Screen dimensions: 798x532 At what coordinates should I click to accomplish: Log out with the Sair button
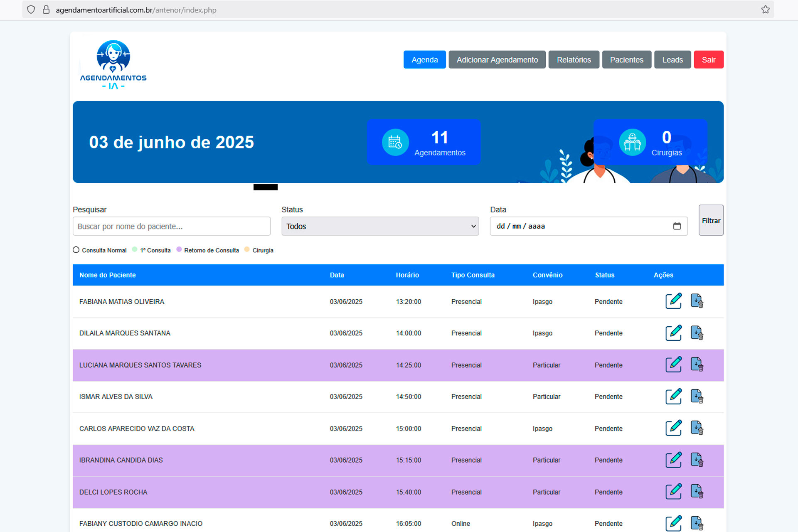tap(709, 59)
